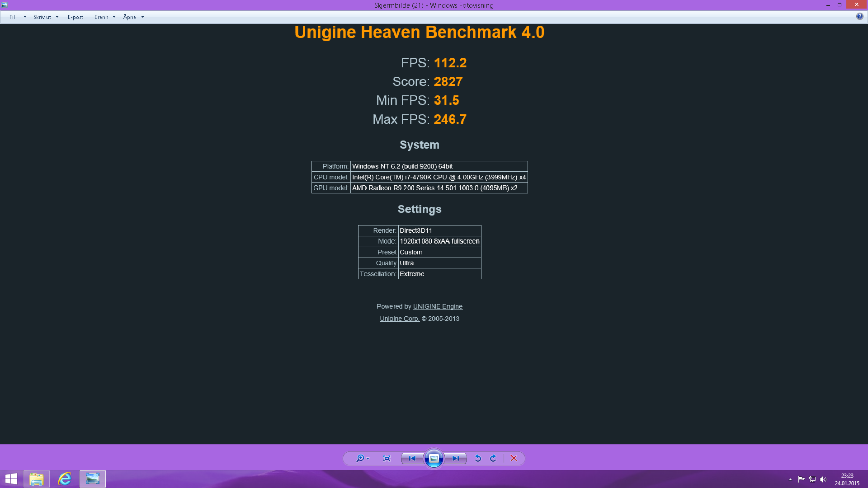Click the Max FPS value 246.7
This screenshot has height=488, width=868.
450,119
